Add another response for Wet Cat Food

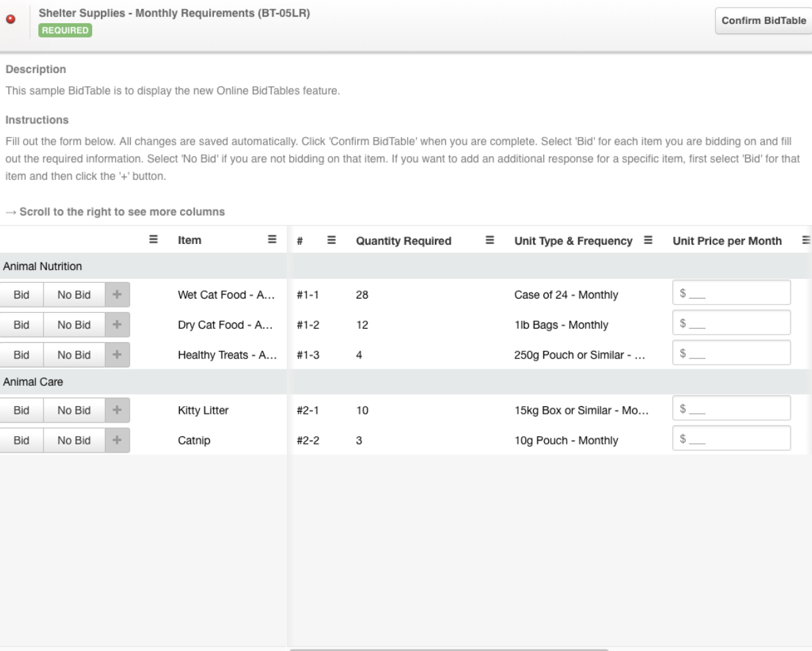(117, 294)
